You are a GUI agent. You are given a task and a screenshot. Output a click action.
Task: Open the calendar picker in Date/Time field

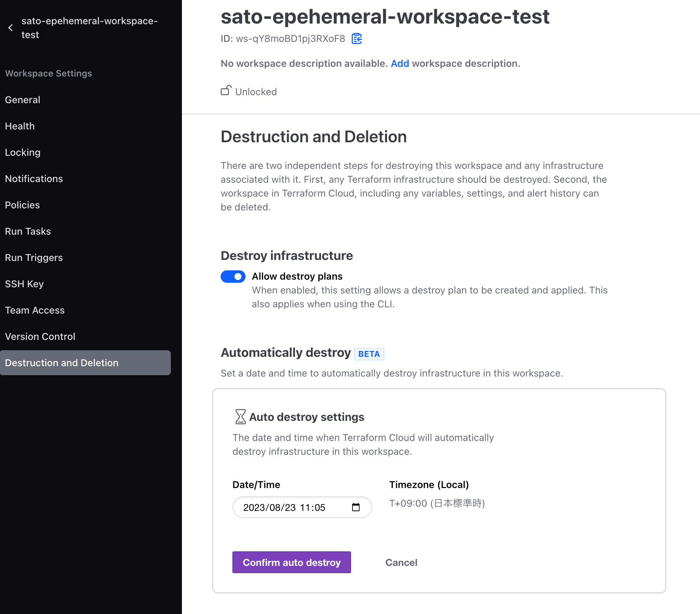click(x=357, y=507)
